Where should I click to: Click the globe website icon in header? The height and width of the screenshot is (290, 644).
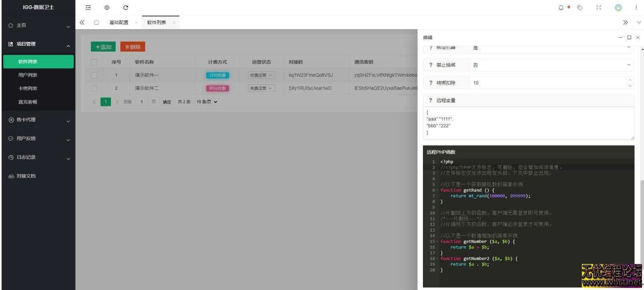coord(107,8)
